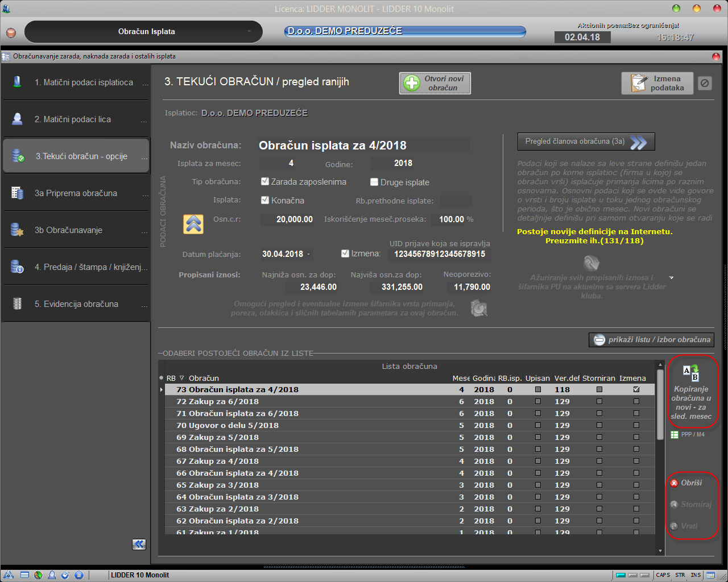Click the blue double chevron on Pregled članova
Image resolution: width=728 pixels, height=582 pixels.
click(638, 142)
